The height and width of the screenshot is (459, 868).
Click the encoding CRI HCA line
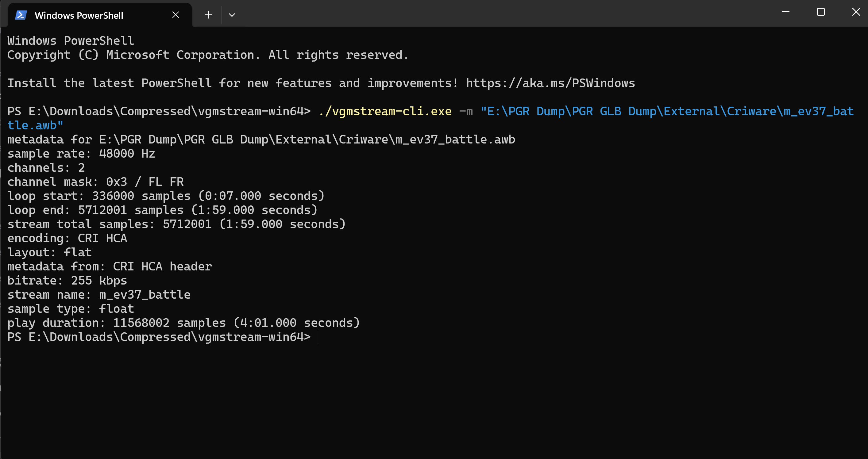(x=68, y=239)
